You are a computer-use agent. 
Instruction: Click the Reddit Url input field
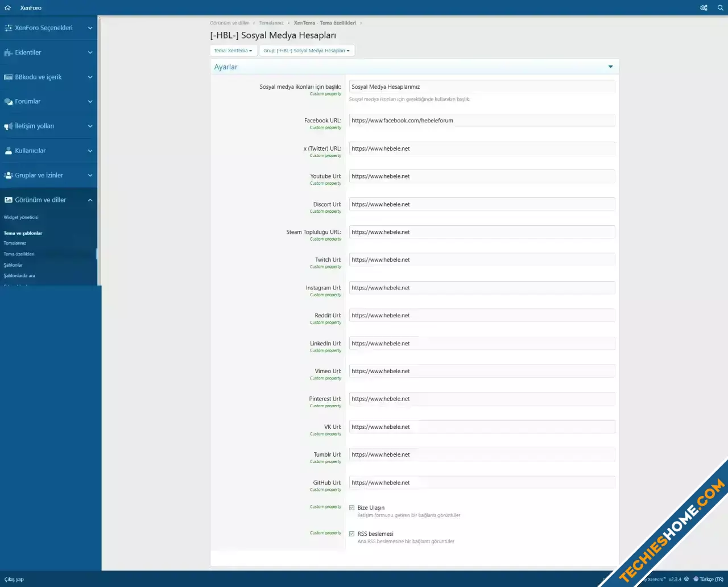(x=482, y=316)
